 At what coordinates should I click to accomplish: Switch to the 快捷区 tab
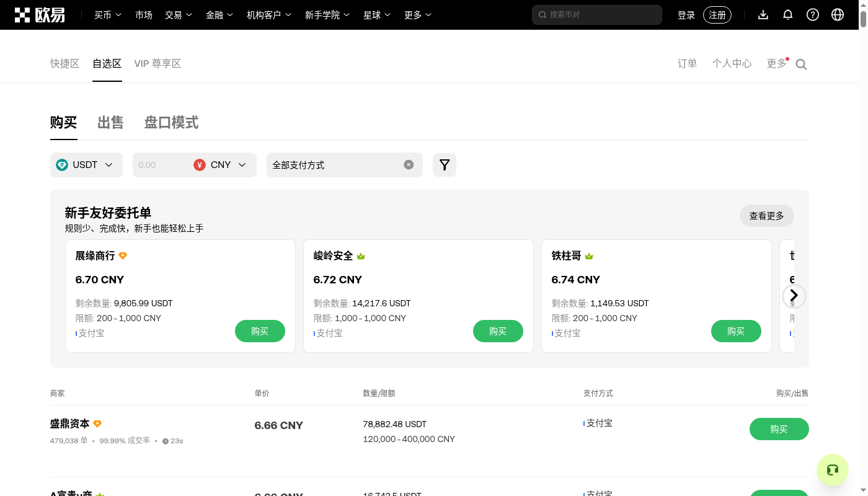[65, 63]
